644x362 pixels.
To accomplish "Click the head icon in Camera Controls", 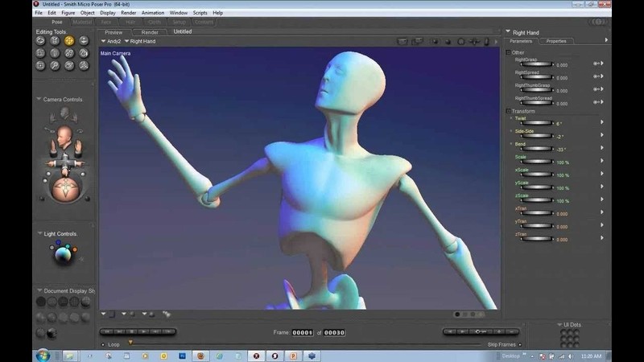I will [64, 134].
